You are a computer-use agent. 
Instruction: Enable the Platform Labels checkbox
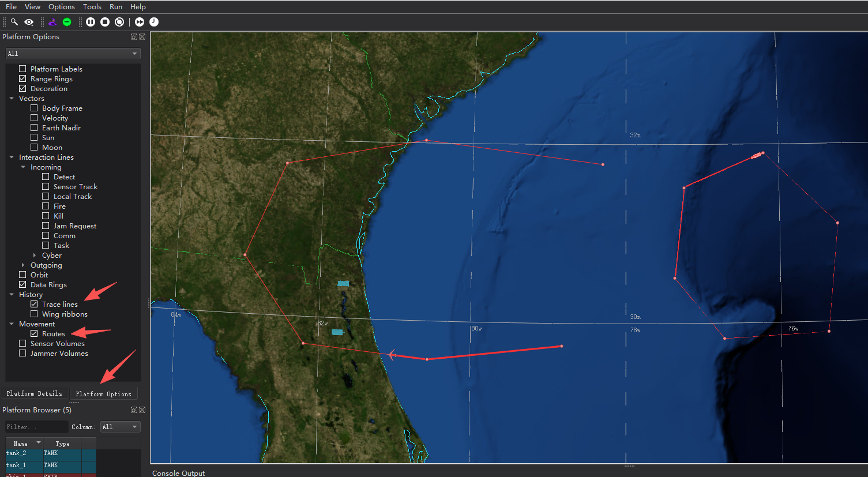coord(22,69)
